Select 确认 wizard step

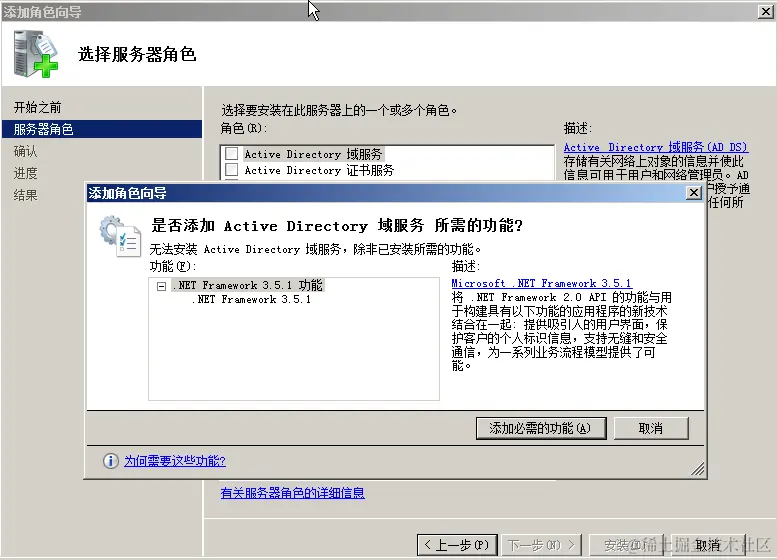(25, 151)
